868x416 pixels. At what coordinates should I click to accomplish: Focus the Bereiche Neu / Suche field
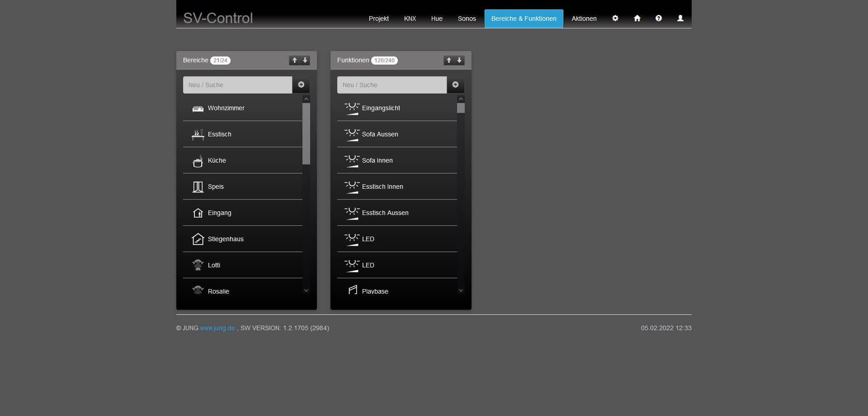click(x=237, y=85)
